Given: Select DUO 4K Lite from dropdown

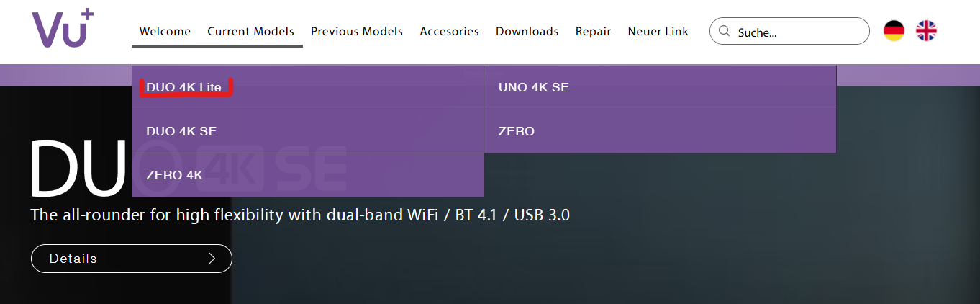Looking at the screenshot, I should 184,87.
